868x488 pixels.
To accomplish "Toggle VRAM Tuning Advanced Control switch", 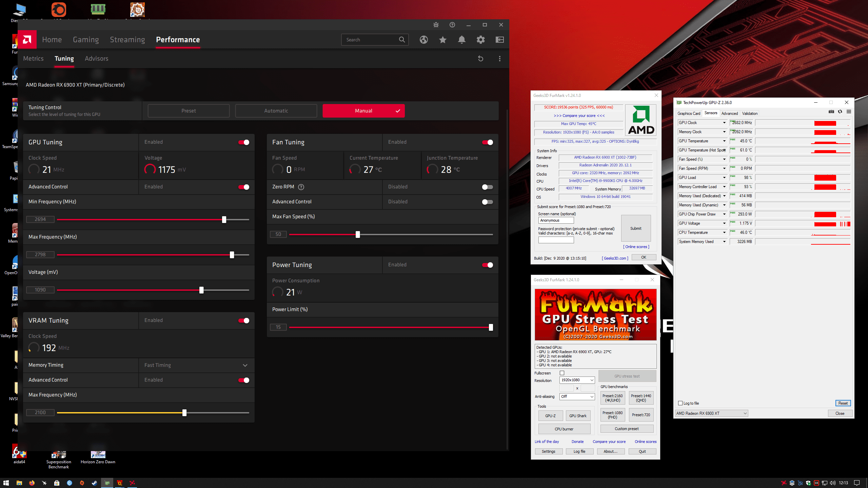I will tap(244, 380).
